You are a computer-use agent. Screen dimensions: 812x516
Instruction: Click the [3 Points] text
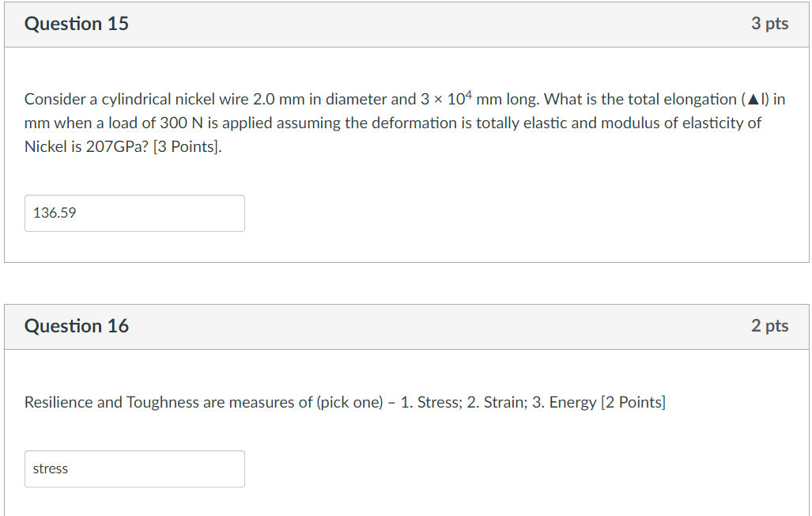click(x=187, y=146)
